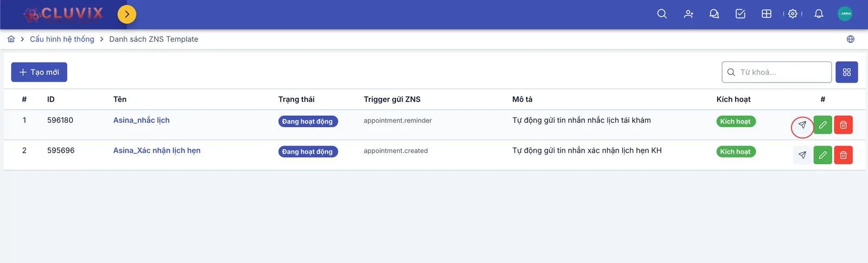Select Danh sách ZNS Template breadcrumb text
Image resolution: width=868 pixels, height=263 pixels.
pyautogui.click(x=154, y=39)
